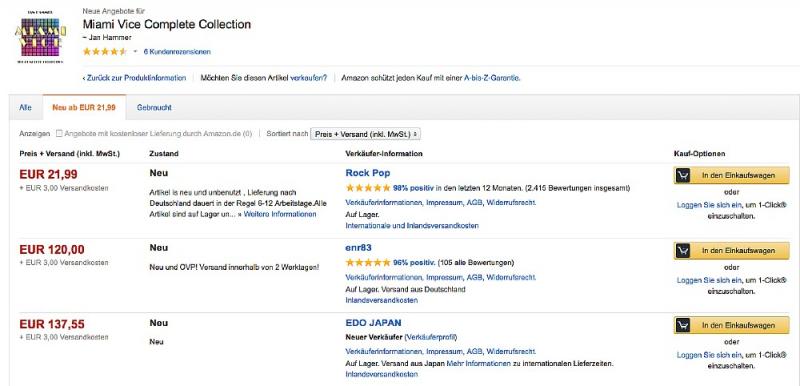
Task: Click the cart icon for the Rock Pop offer
Action: 683,175
